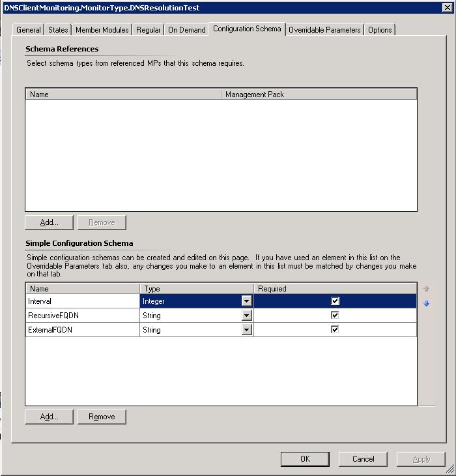Click the move up arrow icon

427,289
